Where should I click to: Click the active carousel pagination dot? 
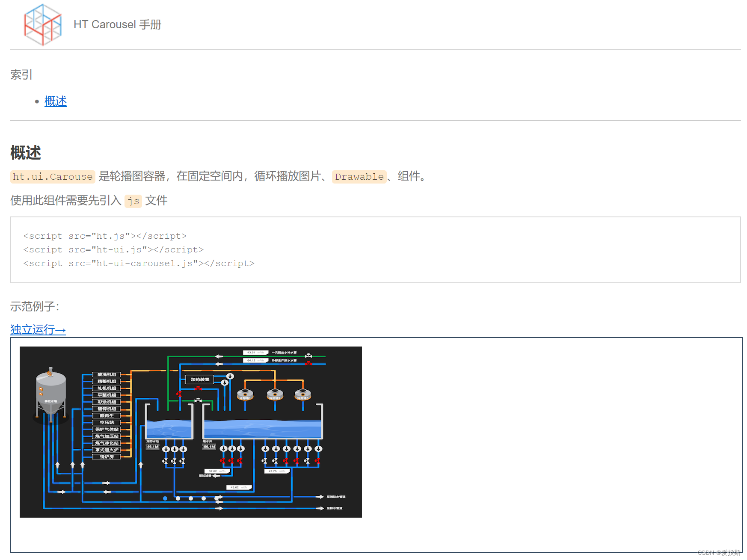164,498
